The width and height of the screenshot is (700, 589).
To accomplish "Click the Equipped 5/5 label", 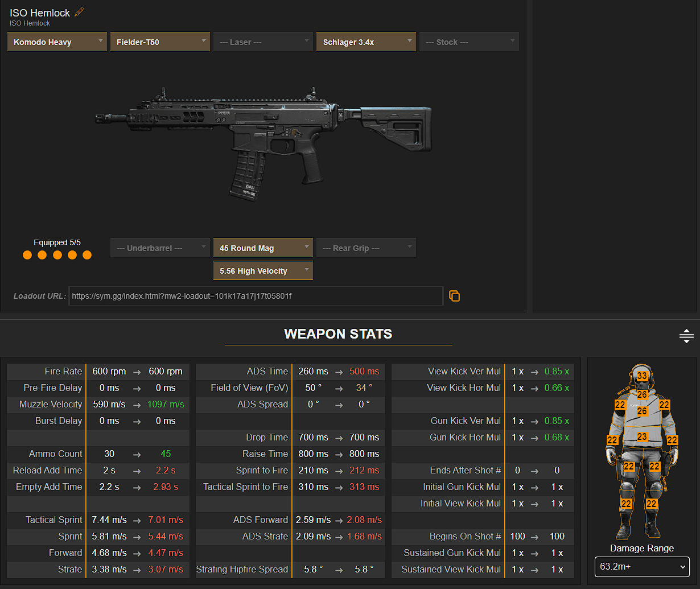I will tap(57, 242).
